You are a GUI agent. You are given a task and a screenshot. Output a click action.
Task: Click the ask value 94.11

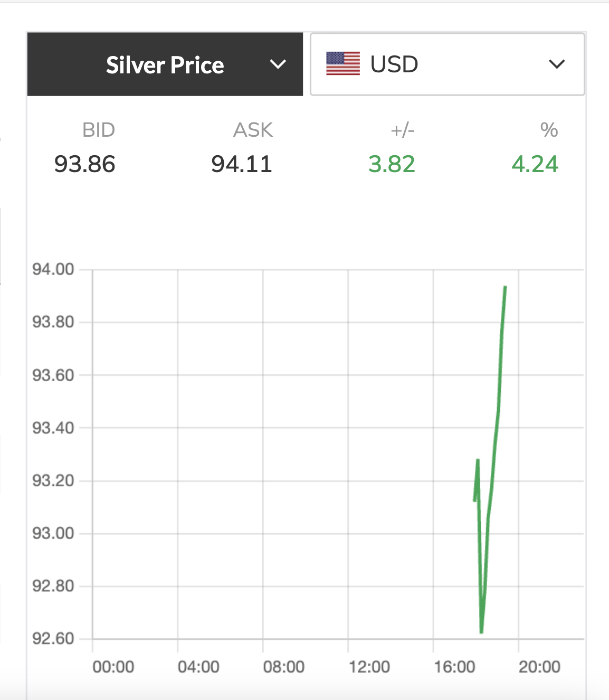(x=242, y=164)
